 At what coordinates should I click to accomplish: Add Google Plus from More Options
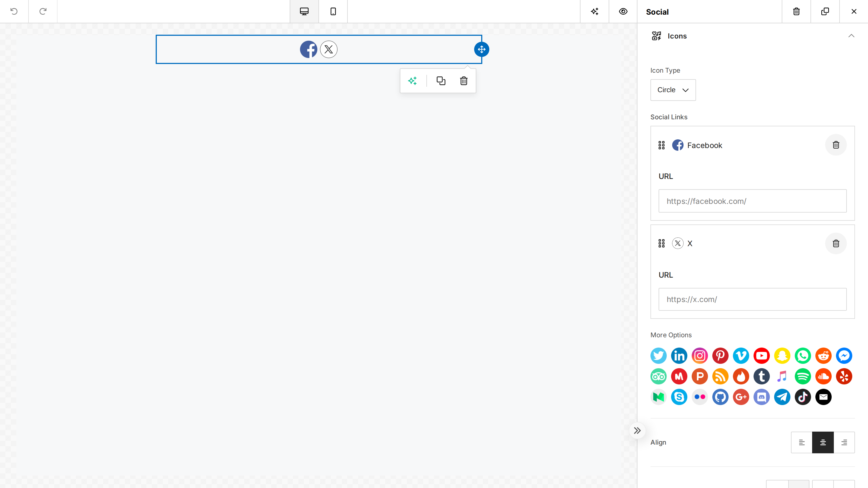[741, 397]
